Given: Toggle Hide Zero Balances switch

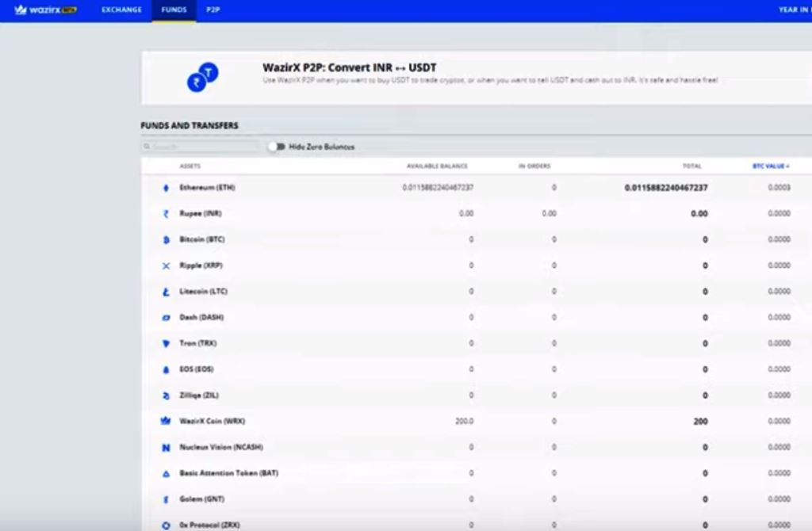Looking at the screenshot, I should 277,147.
